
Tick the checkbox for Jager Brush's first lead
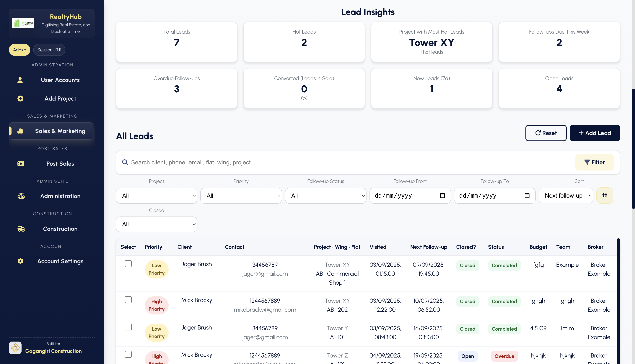(x=128, y=263)
